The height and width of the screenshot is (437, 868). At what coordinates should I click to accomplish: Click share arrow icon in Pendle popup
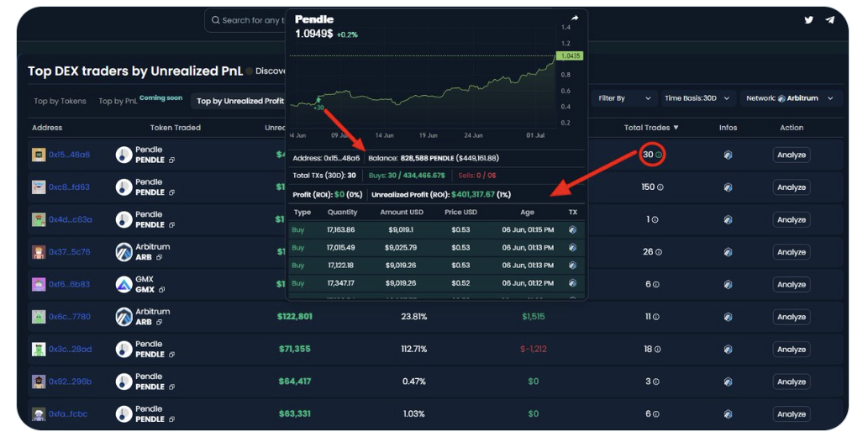pyautogui.click(x=575, y=18)
